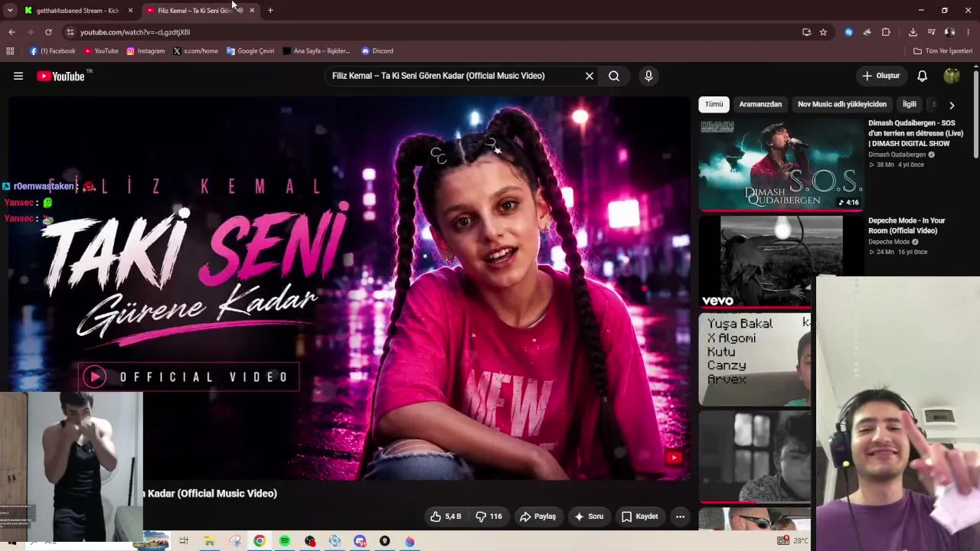The height and width of the screenshot is (551, 980).
Task: Switch to the Kick stream browser tab
Action: pos(77,11)
